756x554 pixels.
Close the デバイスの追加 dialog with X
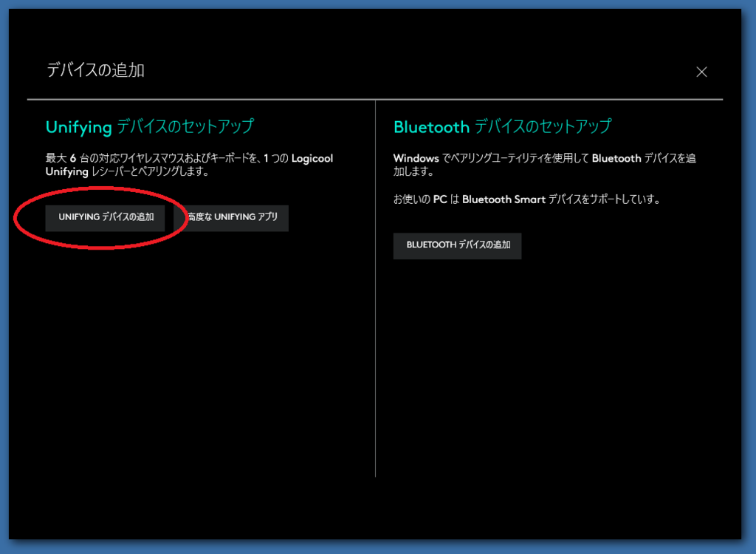pyautogui.click(x=701, y=72)
